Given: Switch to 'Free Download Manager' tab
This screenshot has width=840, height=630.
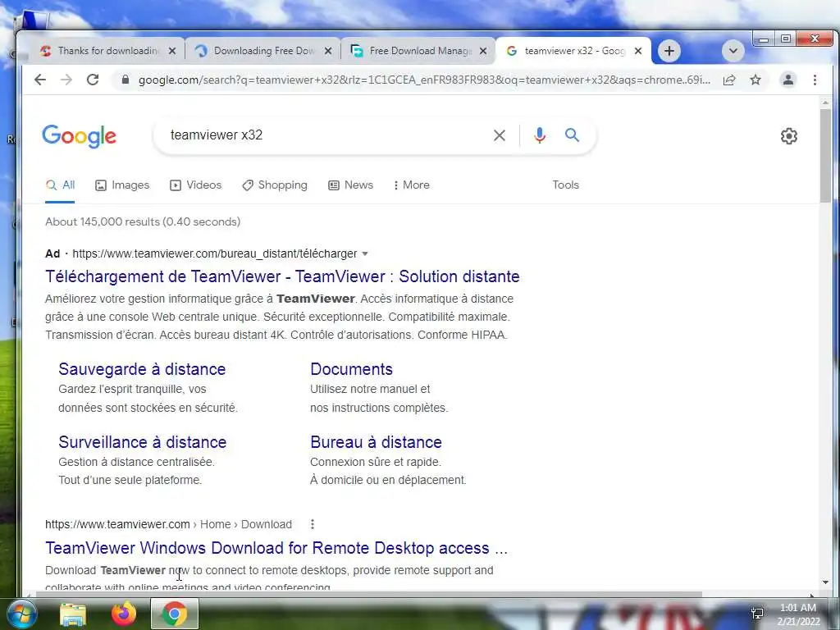Looking at the screenshot, I should pos(418,51).
